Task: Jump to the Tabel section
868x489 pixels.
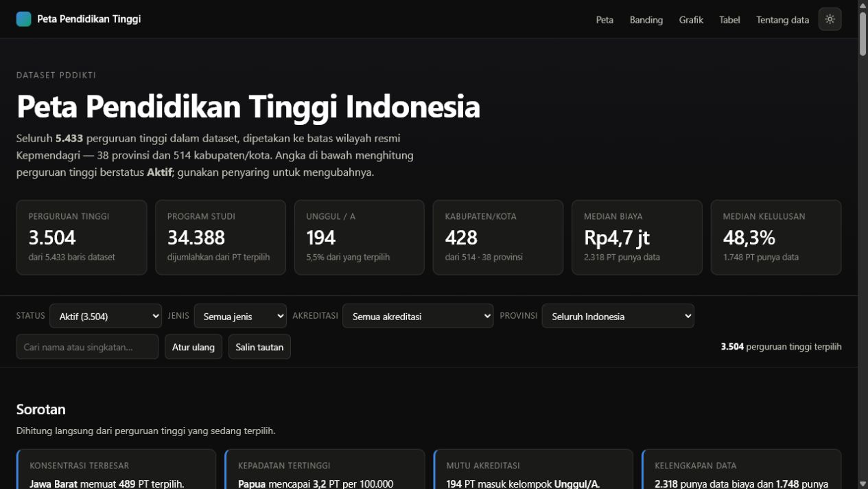Action: click(x=729, y=20)
